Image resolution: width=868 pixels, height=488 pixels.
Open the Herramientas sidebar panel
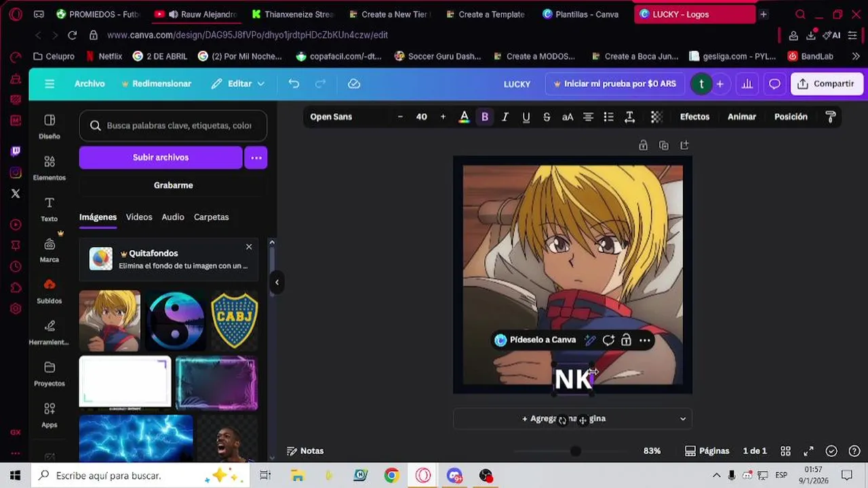(x=50, y=333)
